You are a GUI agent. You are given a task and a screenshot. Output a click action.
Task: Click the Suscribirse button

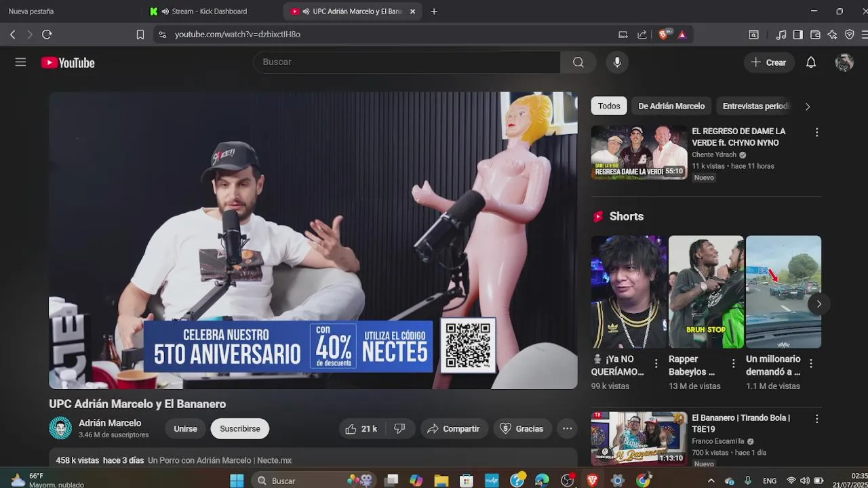240,428
